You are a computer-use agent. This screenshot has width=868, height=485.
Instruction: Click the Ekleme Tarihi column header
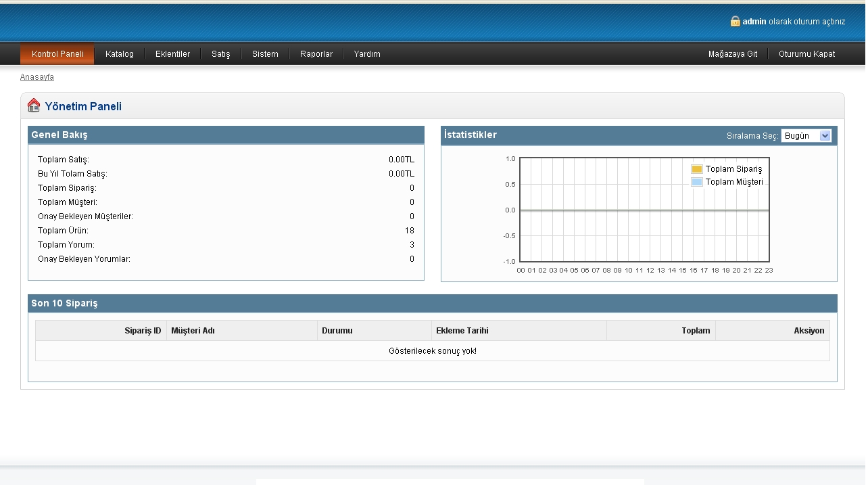point(462,331)
